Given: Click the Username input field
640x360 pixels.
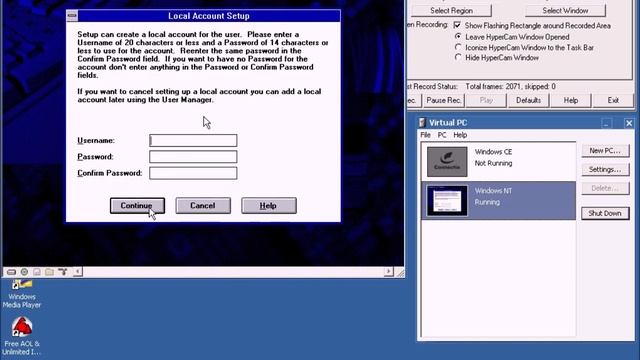Looking at the screenshot, I should click(x=193, y=140).
